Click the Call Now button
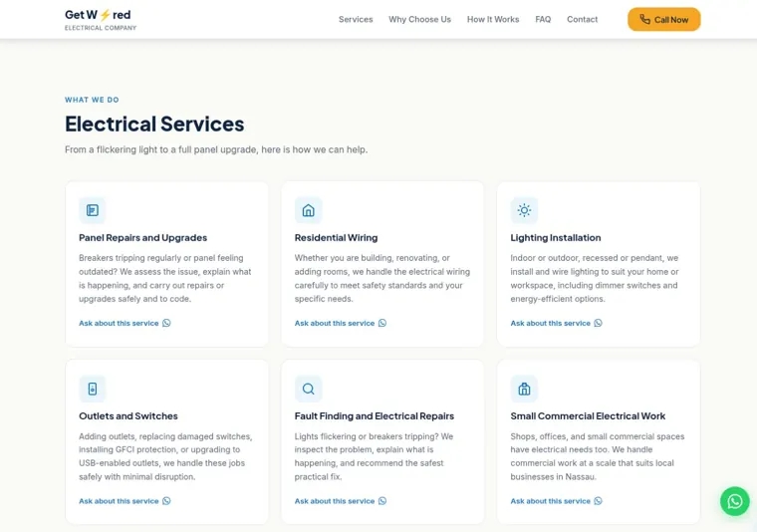 (x=663, y=19)
